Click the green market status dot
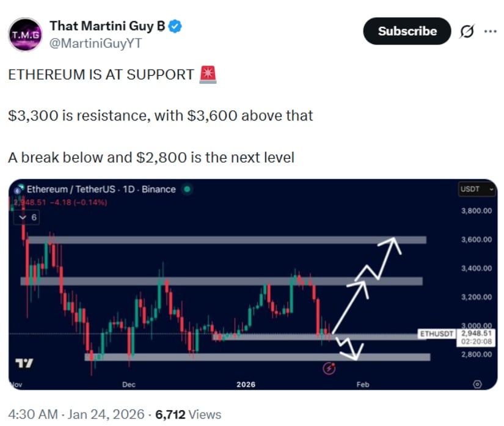Image resolution: width=504 pixels, height=426 pixels. pyautogui.click(x=187, y=189)
